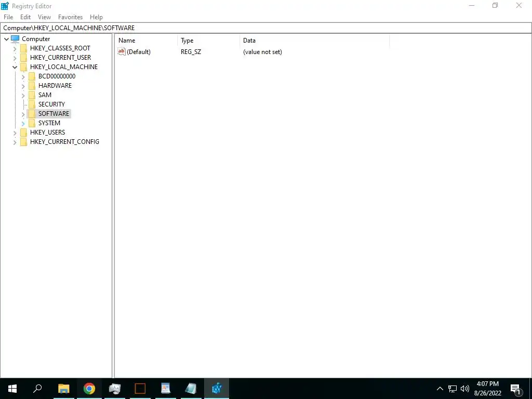Image resolution: width=532 pixels, height=399 pixels.
Task: Click the (value not set) data cell
Action: pos(262,52)
